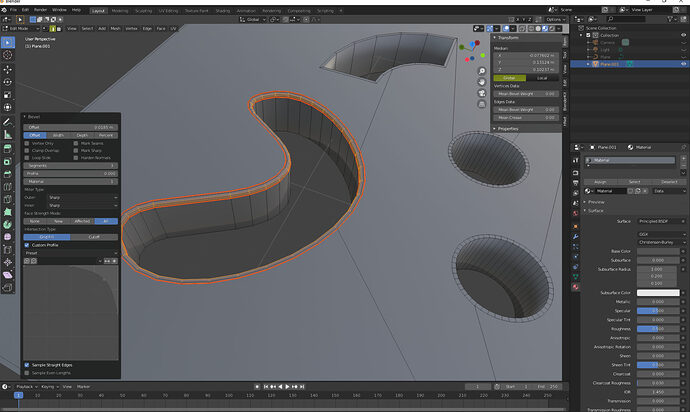Open the Material properties tab icon

pyautogui.click(x=575, y=287)
